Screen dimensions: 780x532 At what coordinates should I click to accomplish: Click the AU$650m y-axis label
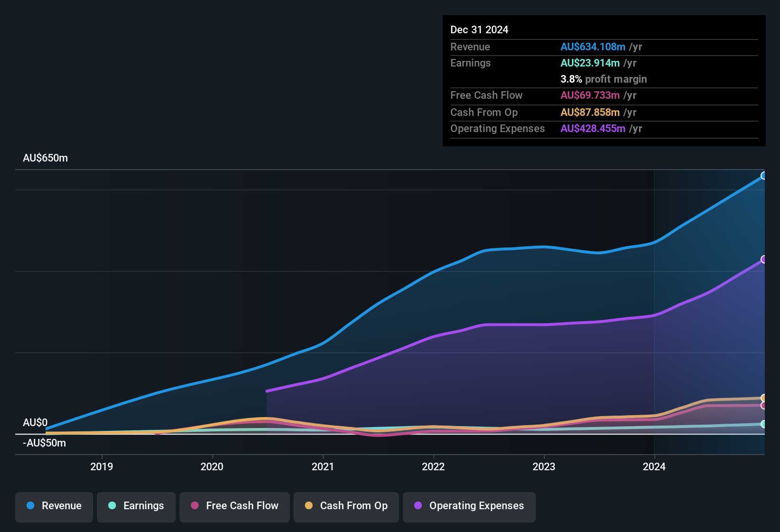46,158
